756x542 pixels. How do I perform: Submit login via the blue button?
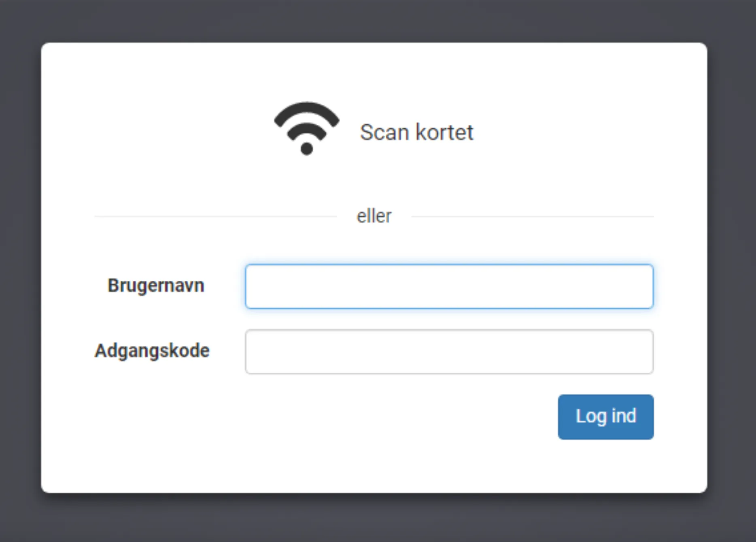pyautogui.click(x=605, y=416)
